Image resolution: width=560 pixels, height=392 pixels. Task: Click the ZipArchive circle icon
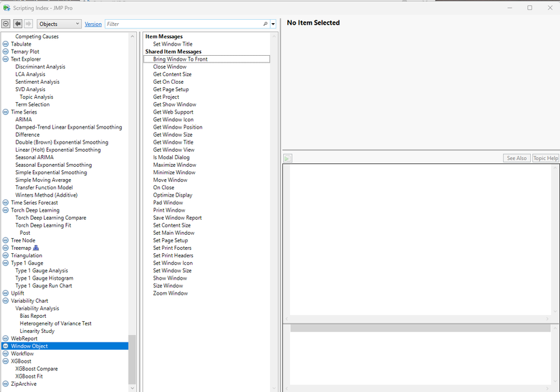[5, 384]
